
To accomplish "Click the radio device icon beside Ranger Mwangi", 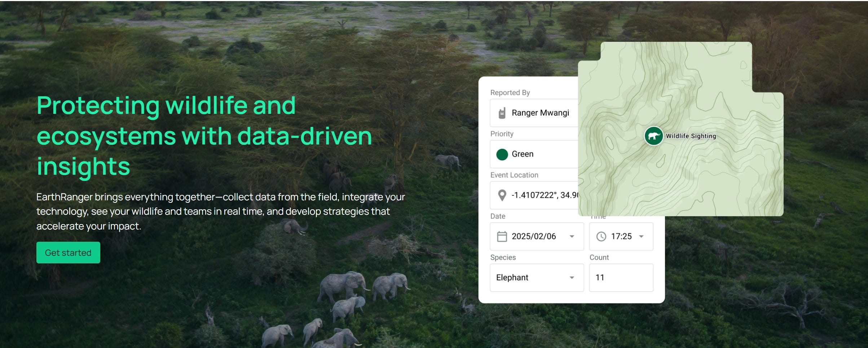I will tap(502, 113).
